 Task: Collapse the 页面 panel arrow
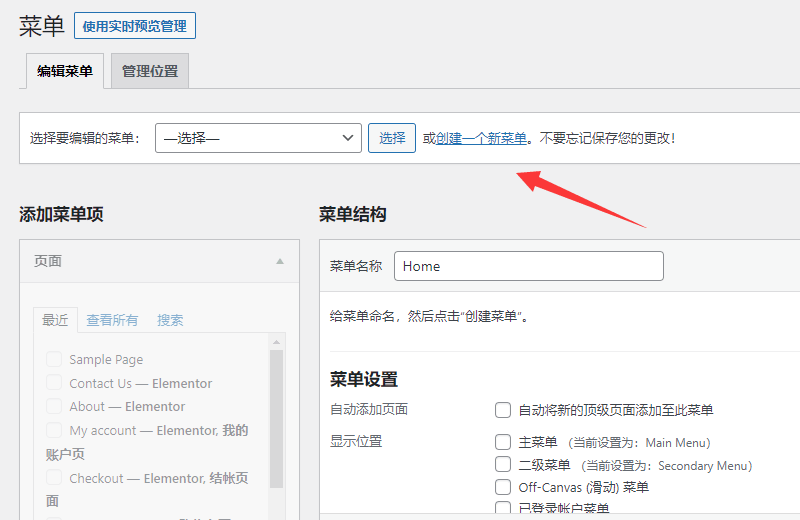280,261
